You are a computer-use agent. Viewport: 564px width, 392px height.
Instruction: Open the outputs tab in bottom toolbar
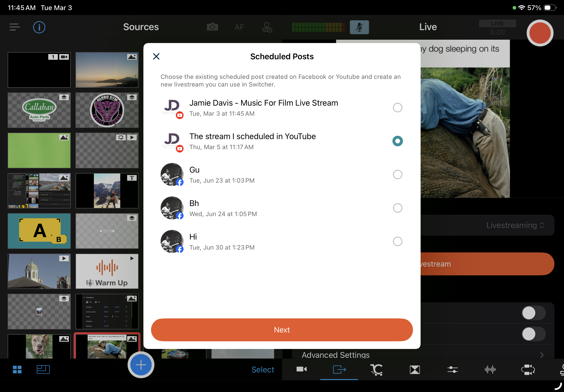coord(339,369)
